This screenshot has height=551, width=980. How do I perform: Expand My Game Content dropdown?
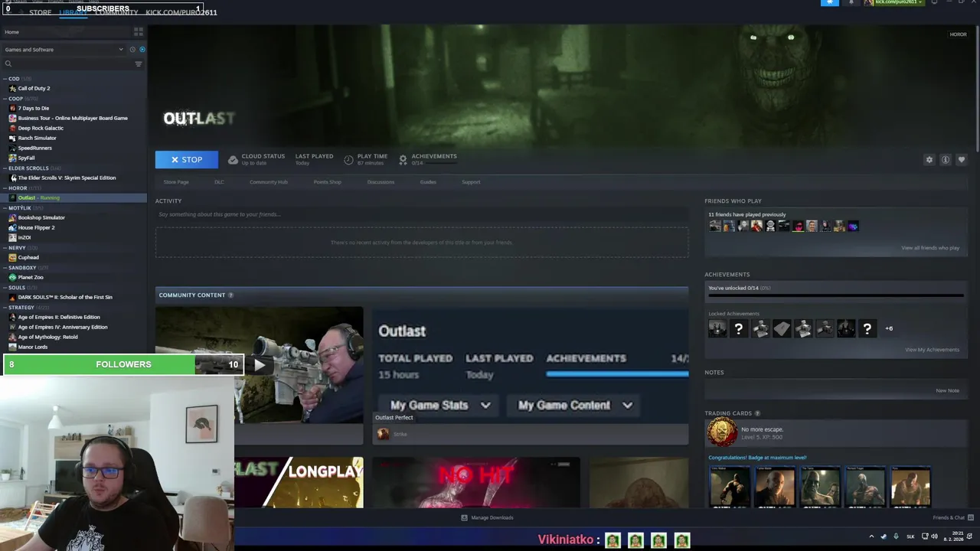click(x=575, y=405)
